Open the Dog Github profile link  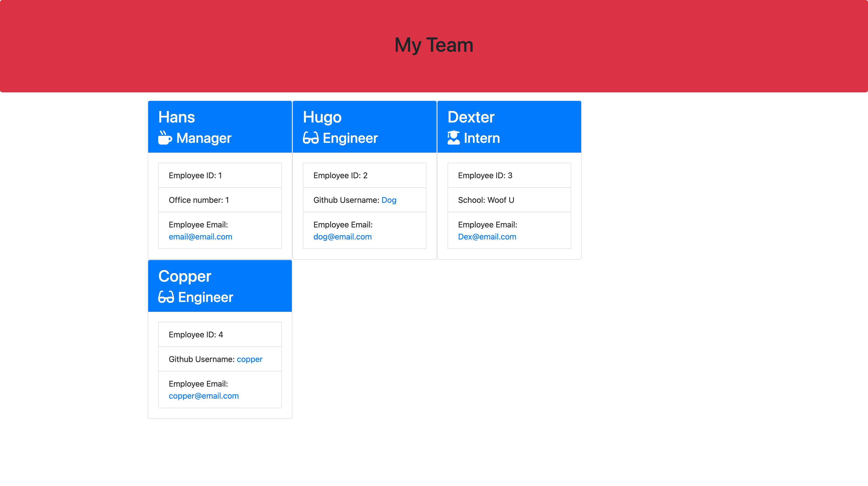[x=389, y=200]
